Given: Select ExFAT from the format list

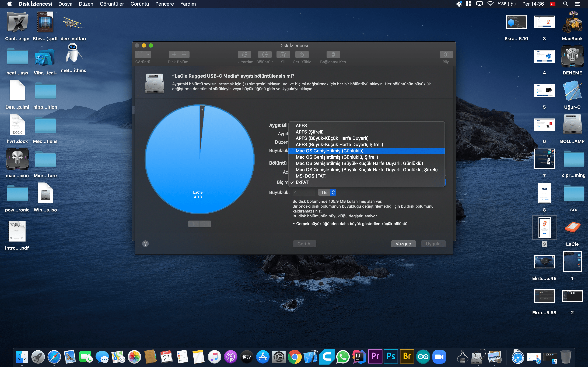Looking at the screenshot, I should click(x=303, y=182).
